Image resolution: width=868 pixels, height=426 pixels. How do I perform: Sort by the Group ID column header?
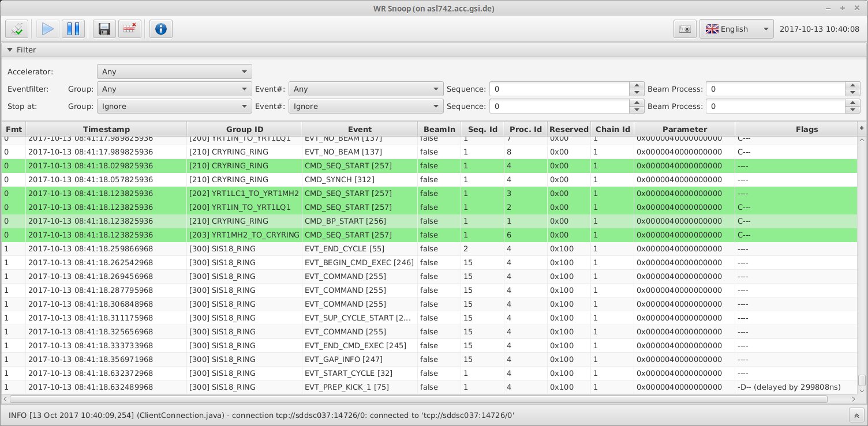pos(245,129)
